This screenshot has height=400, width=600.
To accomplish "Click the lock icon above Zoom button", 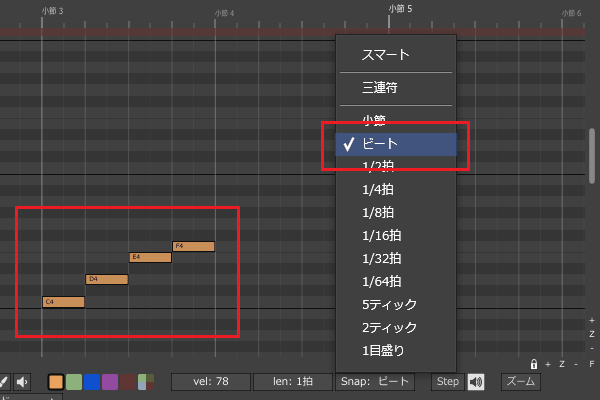I will point(534,364).
